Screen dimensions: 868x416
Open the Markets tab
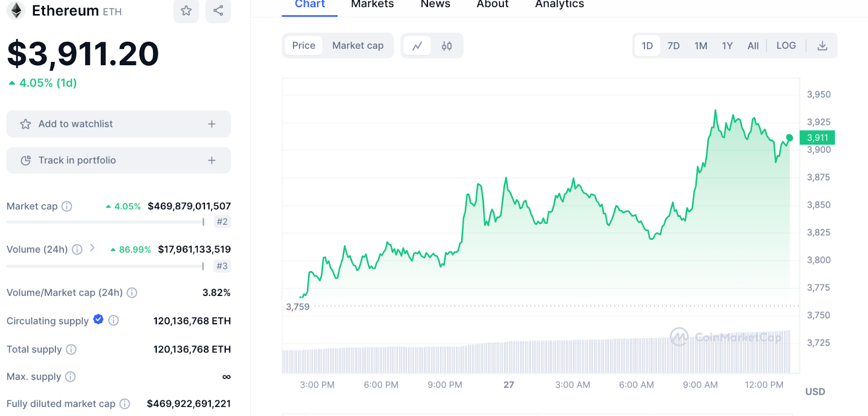click(x=372, y=5)
